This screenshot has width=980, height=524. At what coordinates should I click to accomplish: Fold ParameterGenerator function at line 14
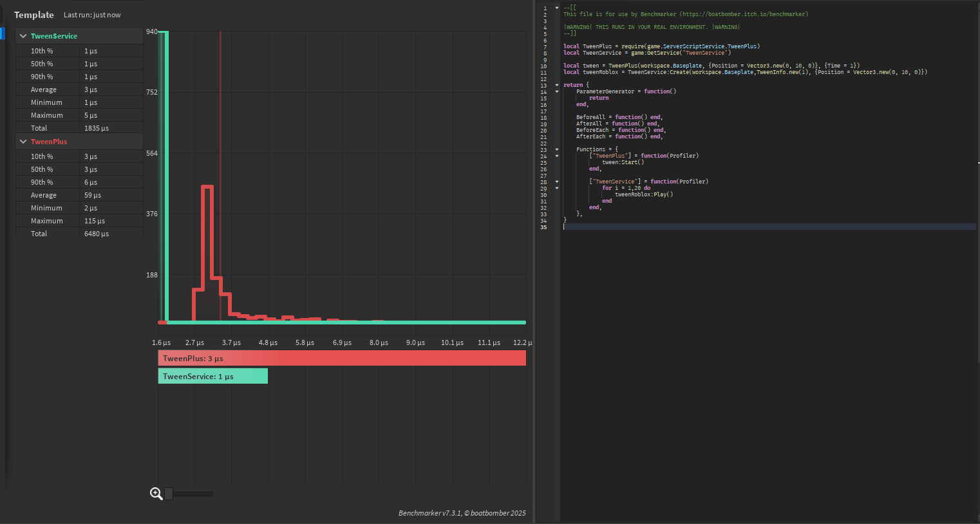point(557,91)
